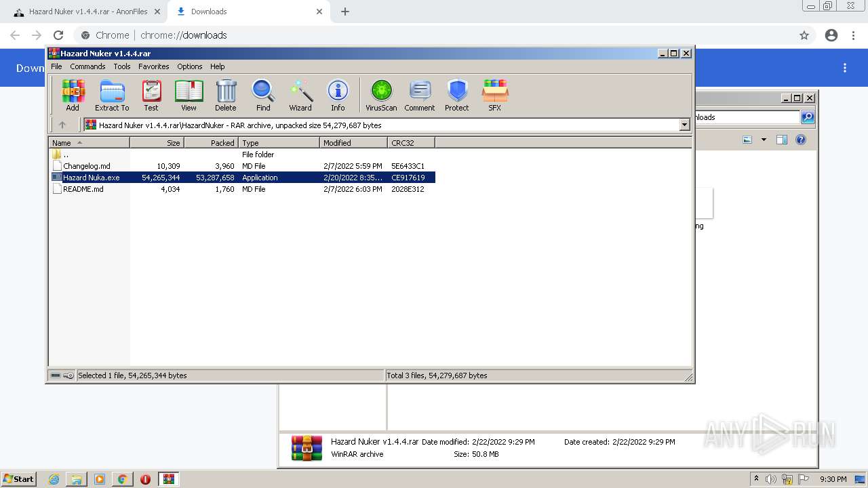Toggle Explorer preview pane icon
Screen dimensions: 868x488
click(782, 140)
